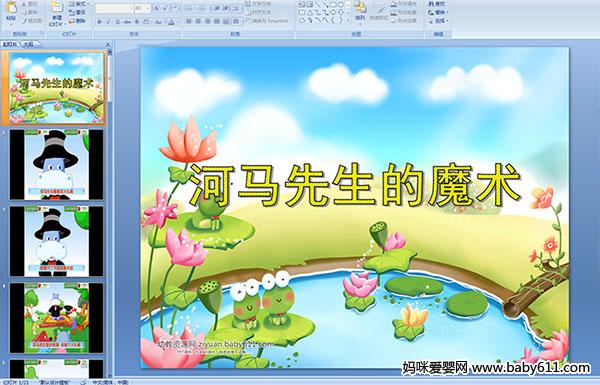Click the Align Text Left icon
600x385 pixels.
pos(189,22)
